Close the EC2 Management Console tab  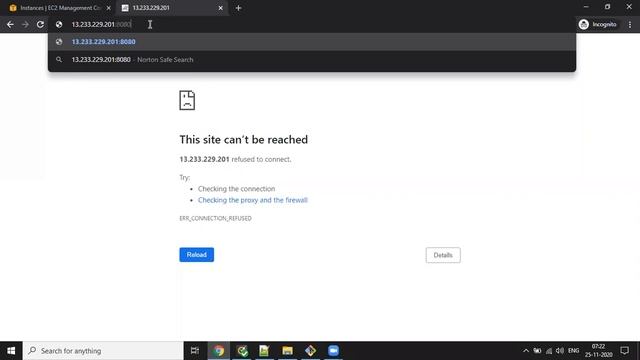tap(109, 8)
